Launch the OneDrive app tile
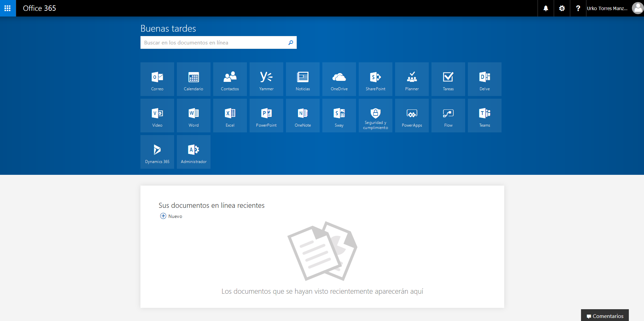 [x=339, y=79]
